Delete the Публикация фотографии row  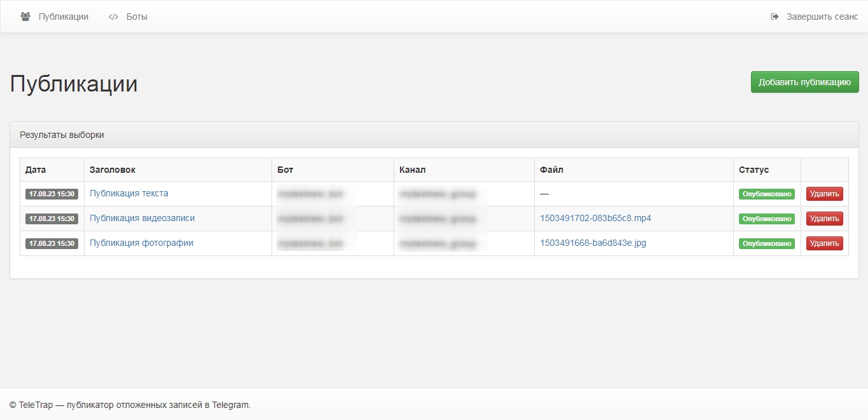(x=825, y=243)
